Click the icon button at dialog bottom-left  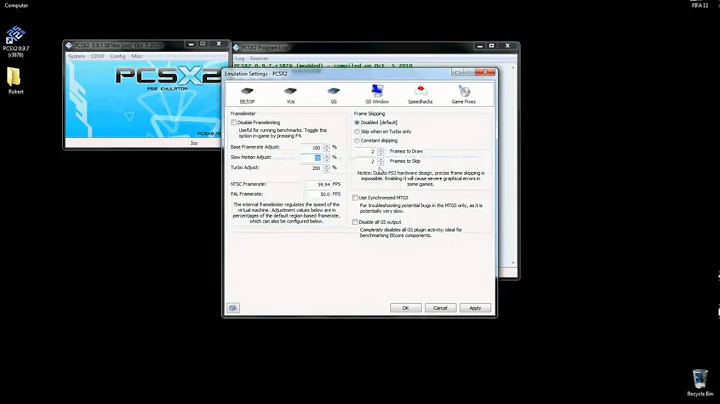(x=233, y=308)
